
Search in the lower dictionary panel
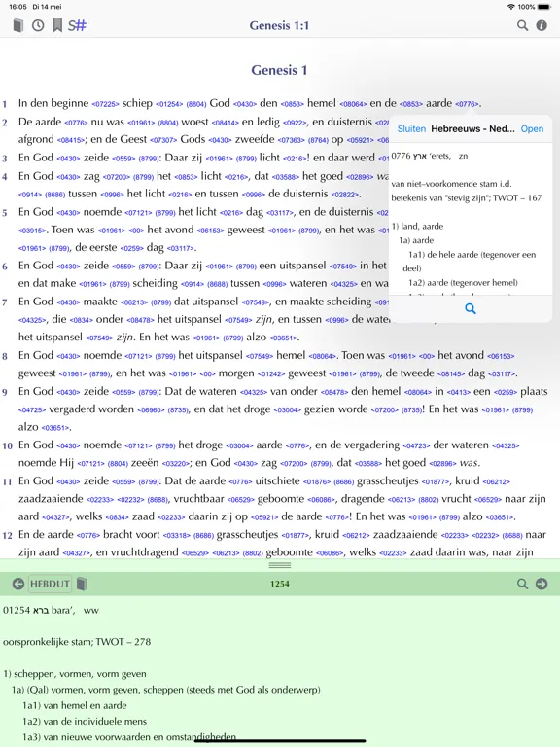[x=522, y=584]
